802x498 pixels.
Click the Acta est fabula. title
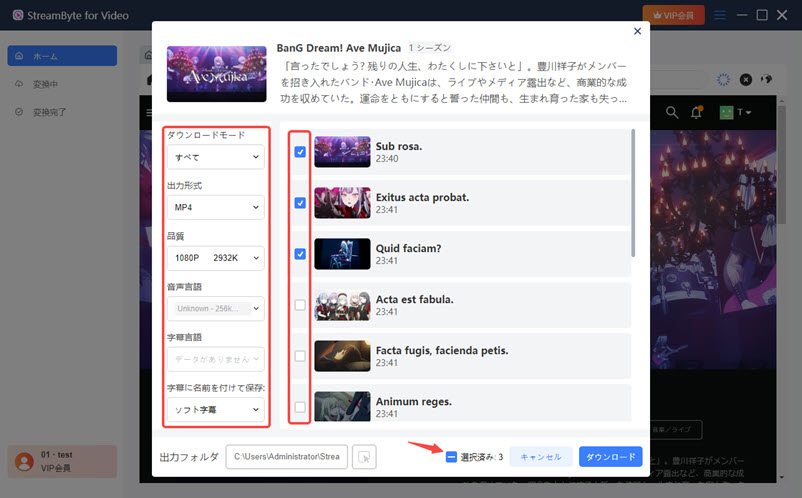[415, 300]
